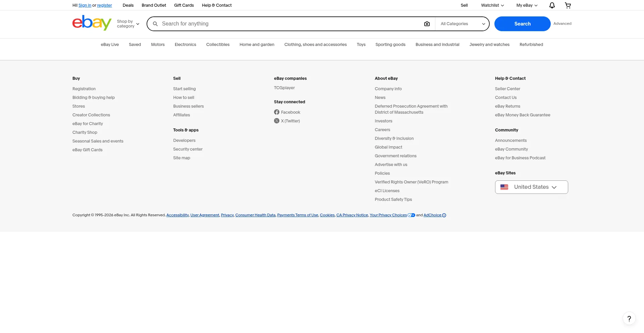
Task: Open Advanced search link
Action: (x=562, y=24)
